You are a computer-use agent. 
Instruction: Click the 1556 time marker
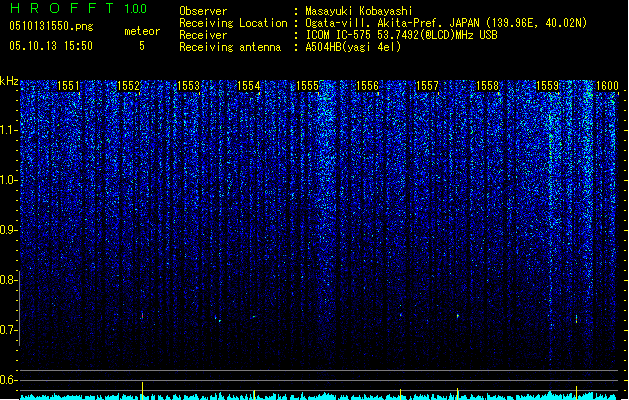(367, 86)
